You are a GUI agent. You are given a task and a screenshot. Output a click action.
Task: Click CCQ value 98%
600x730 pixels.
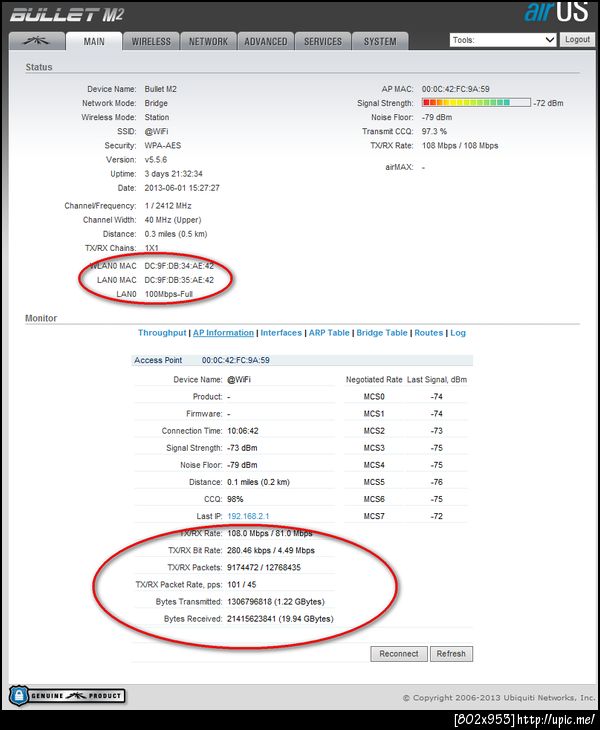point(235,499)
